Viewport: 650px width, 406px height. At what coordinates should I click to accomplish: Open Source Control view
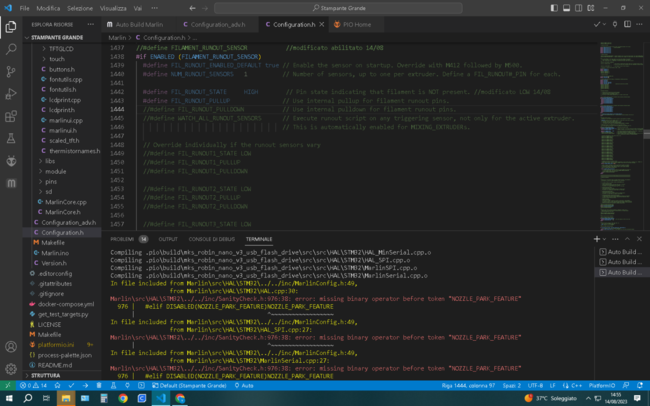pyautogui.click(x=11, y=72)
